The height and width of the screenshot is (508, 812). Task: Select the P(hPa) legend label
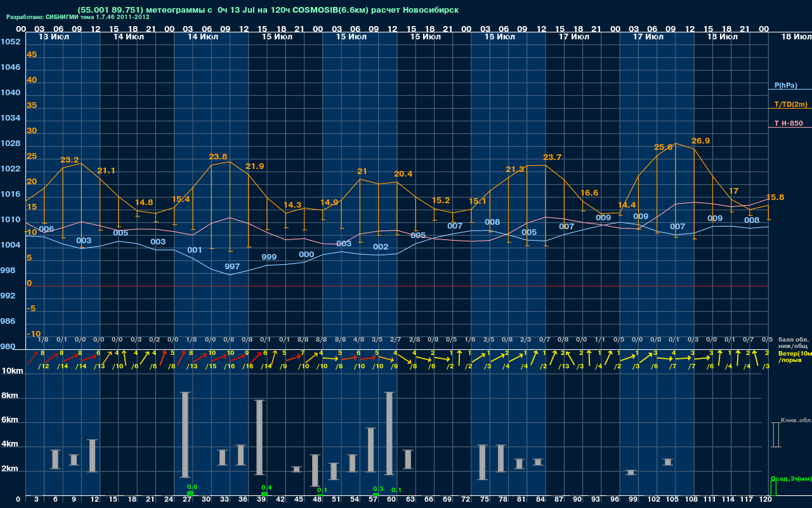[x=785, y=85]
